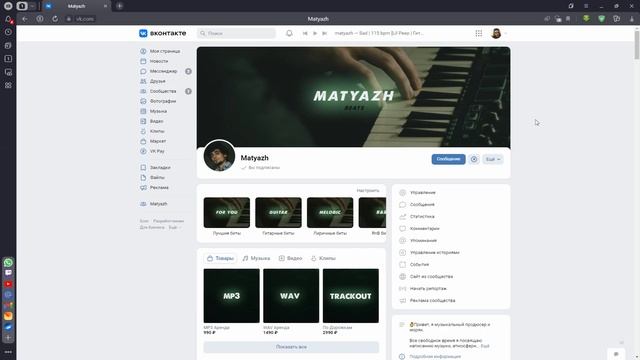Go to Друзья section
640x360 pixels.
pyautogui.click(x=153, y=81)
